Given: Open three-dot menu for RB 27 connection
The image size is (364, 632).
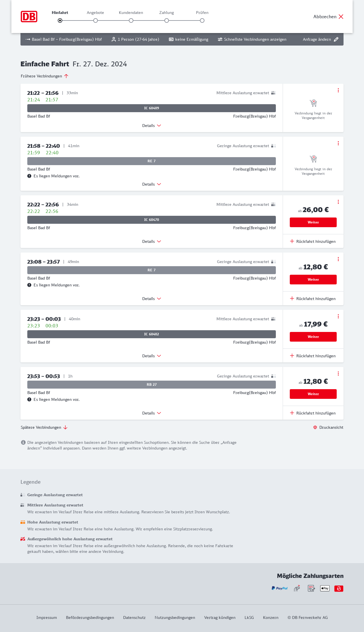Looking at the screenshot, I should (338, 374).
